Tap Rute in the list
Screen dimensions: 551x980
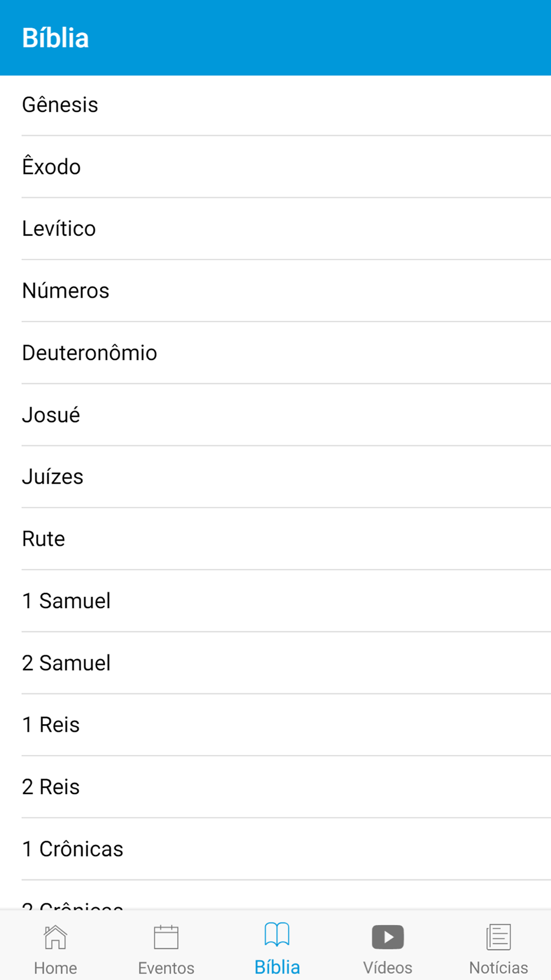275,539
